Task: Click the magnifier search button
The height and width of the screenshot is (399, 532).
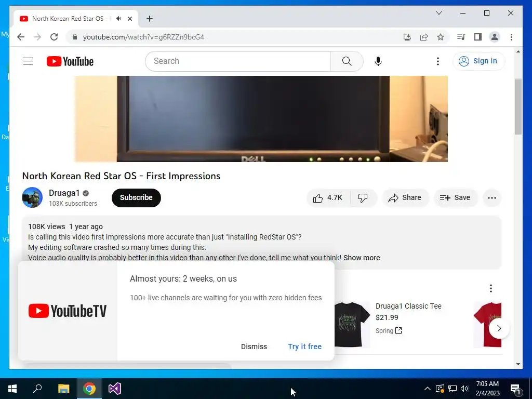Action: tap(347, 61)
